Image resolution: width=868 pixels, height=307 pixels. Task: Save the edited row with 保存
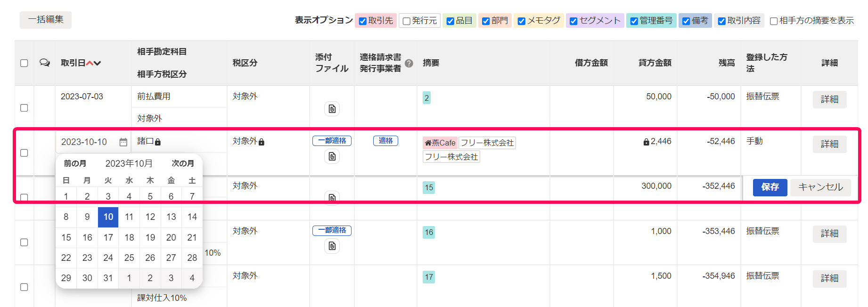(770, 187)
